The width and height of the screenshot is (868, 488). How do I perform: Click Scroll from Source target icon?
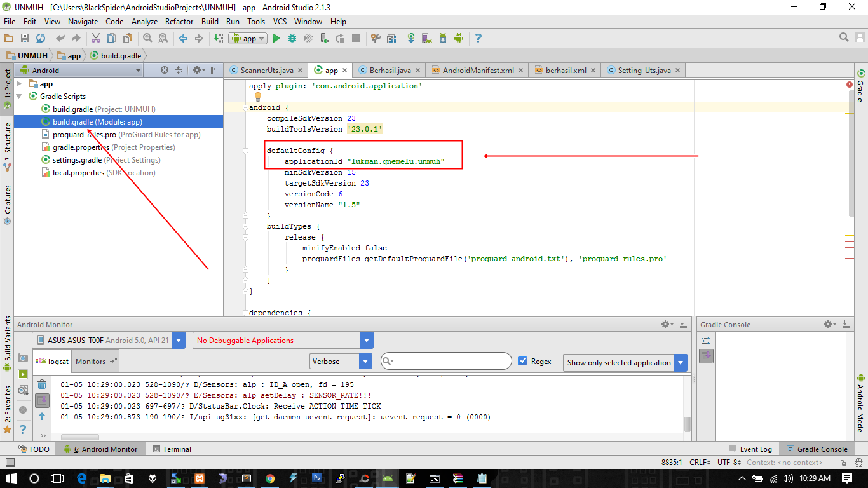pyautogui.click(x=165, y=70)
